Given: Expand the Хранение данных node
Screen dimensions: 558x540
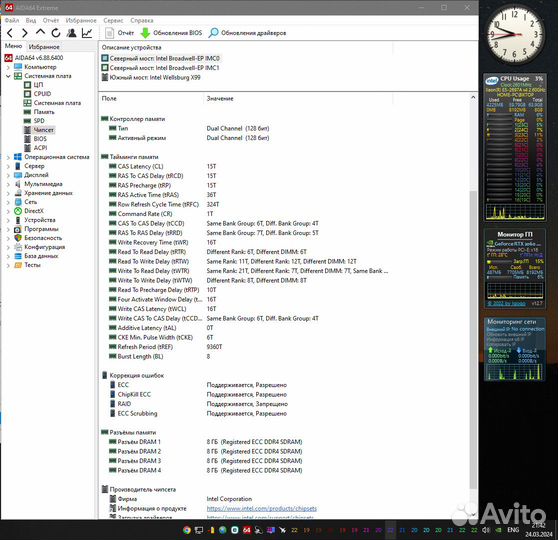Looking at the screenshot, I should 8,193.
